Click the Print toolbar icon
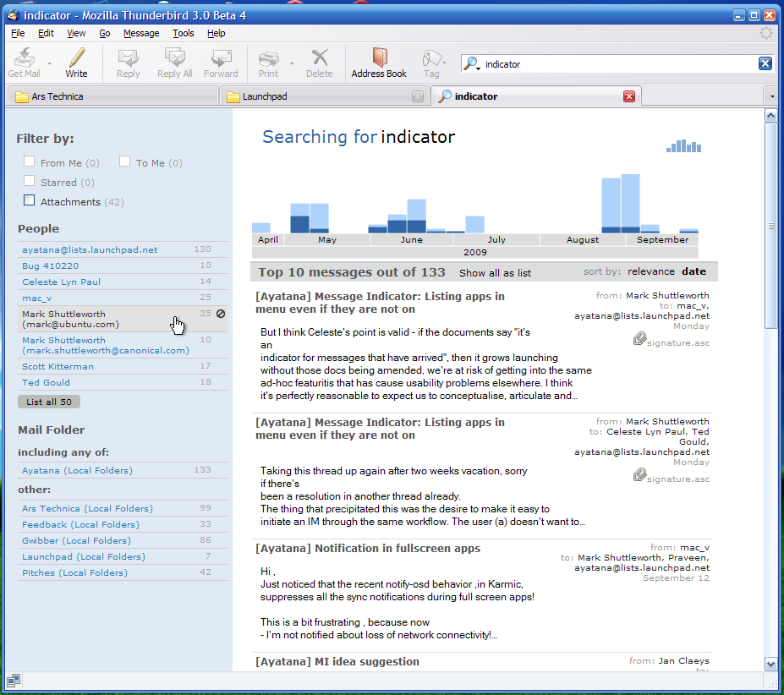784x695 pixels. point(268,63)
